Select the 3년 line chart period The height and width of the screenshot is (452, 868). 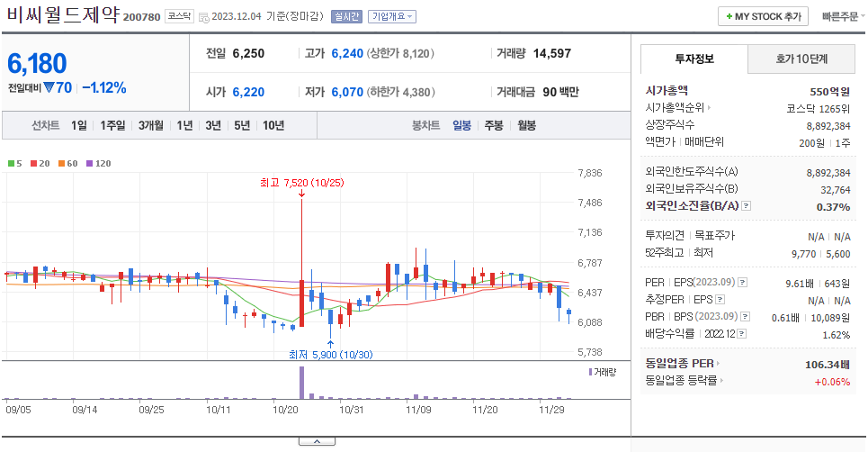point(213,126)
